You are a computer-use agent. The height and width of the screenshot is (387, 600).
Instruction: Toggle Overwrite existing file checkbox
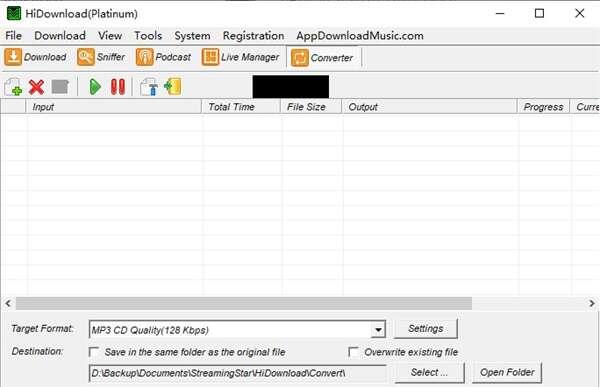click(x=353, y=352)
